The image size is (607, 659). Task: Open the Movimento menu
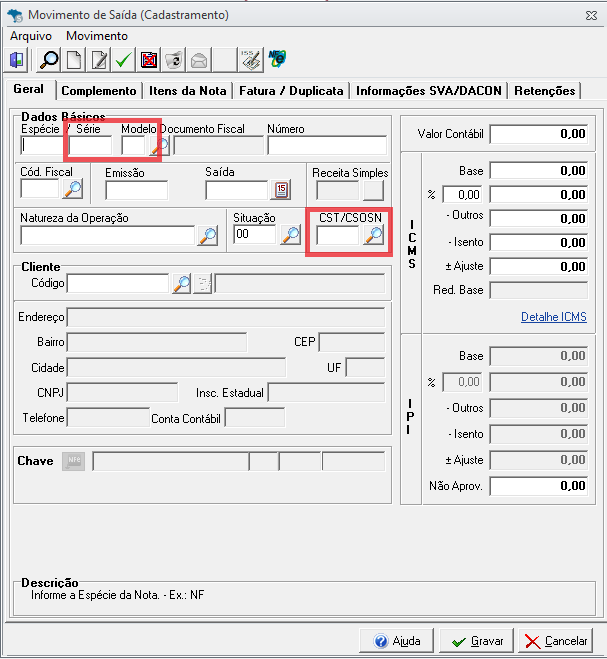[x=97, y=36]
